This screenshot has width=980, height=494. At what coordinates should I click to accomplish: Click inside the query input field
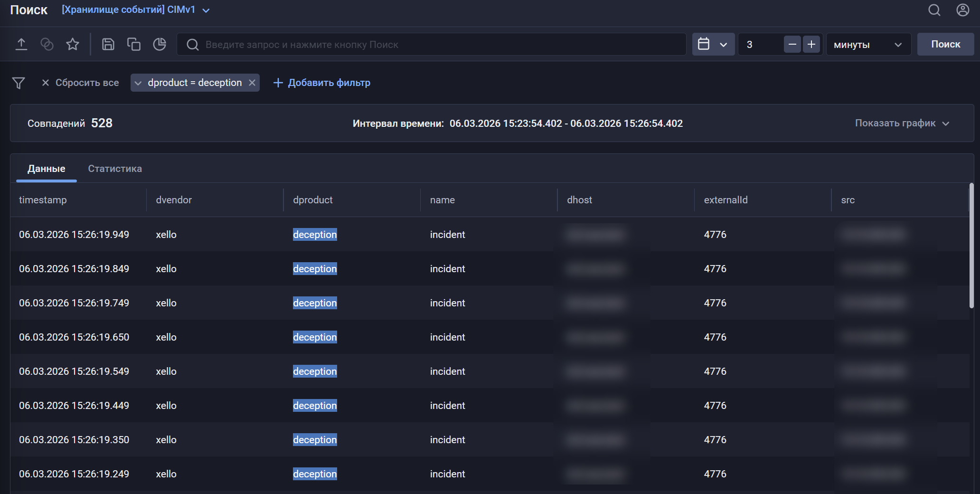427,44
